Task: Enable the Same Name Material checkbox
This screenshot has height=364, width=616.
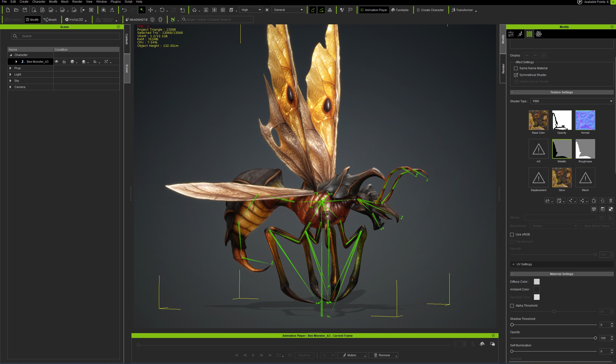Action: tap(516, 68)
